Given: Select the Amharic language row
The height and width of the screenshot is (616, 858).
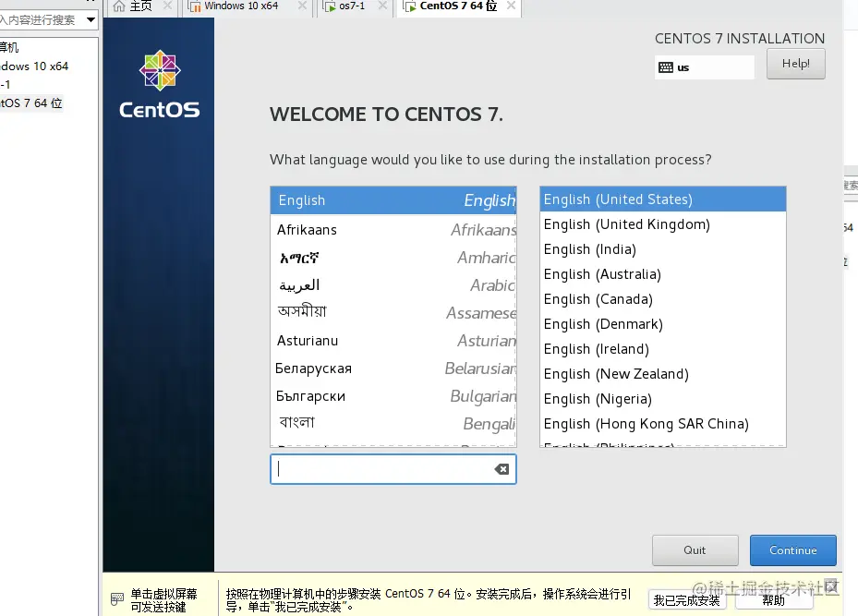Looking at the screenshot, I should point(393,258).
